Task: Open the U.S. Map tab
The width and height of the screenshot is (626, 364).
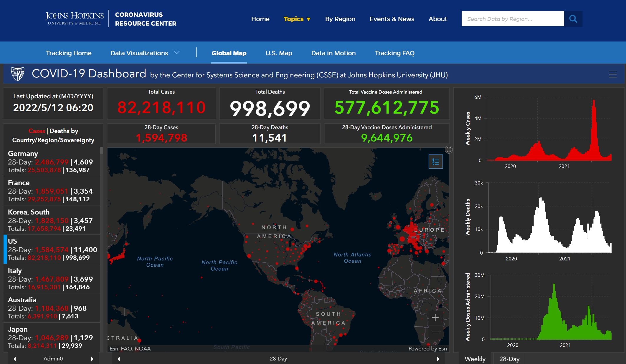Action: point(279,53)
